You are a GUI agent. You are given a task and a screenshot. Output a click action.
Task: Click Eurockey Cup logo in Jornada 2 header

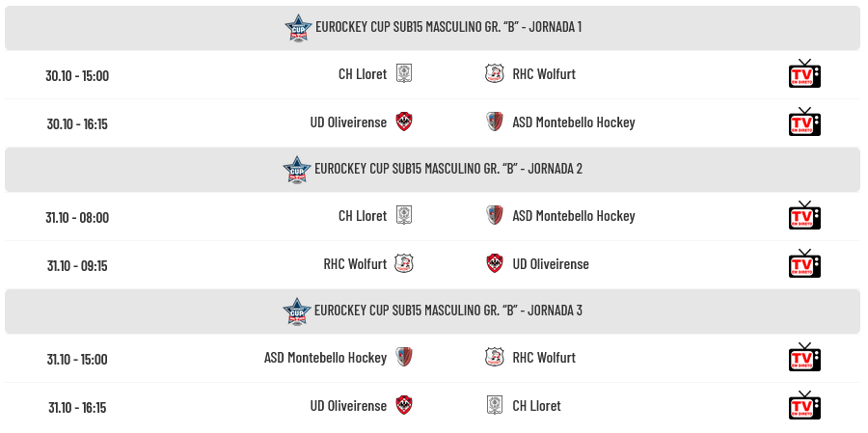coord(297,170)
